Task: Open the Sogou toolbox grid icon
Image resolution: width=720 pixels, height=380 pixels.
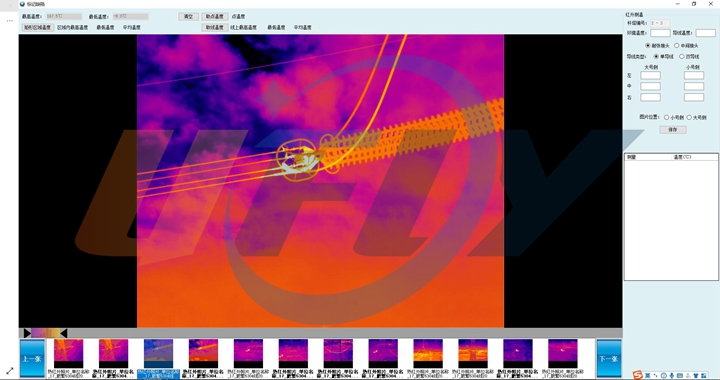Action: pos(704,375)
